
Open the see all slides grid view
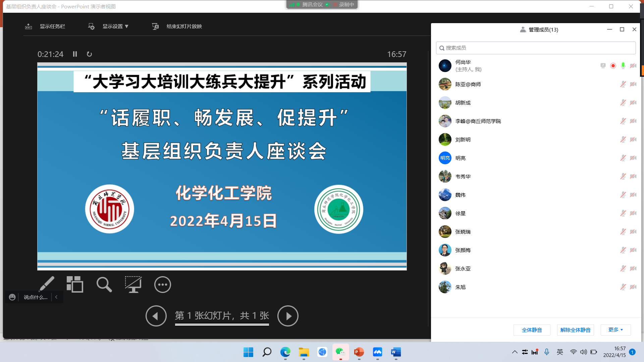(75, 284)
